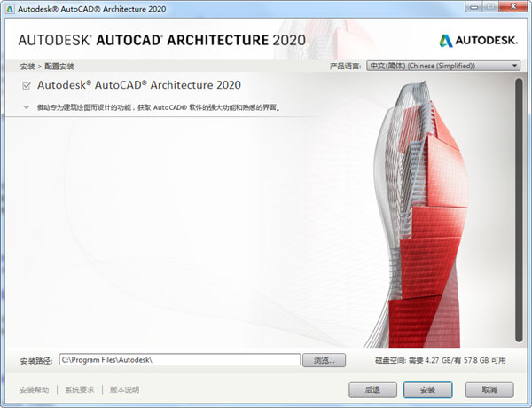Open the 产品语言 language dropdown
Image resolution: width=532 pixels, height=408 pixels.
[x=443, y=66]
